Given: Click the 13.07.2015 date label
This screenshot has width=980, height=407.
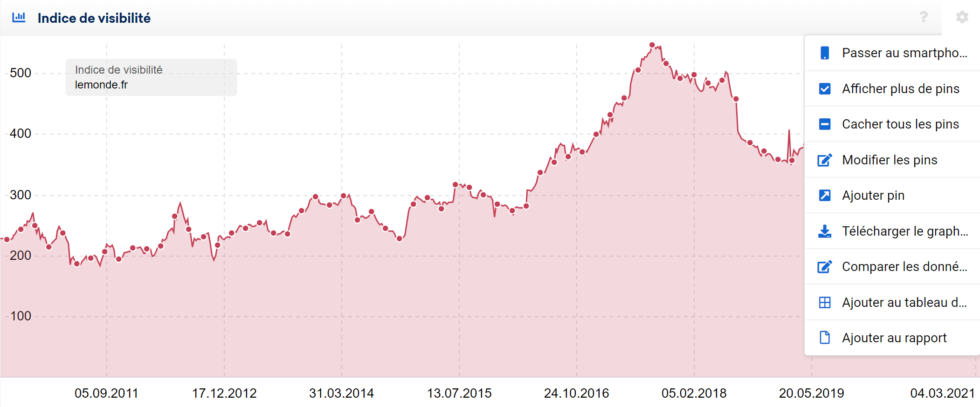Looking at the screenshot, I should click(x=459, y=393).
